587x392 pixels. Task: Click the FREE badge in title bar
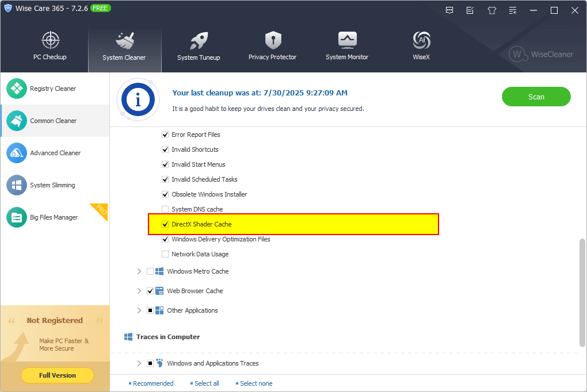point(100,8)
